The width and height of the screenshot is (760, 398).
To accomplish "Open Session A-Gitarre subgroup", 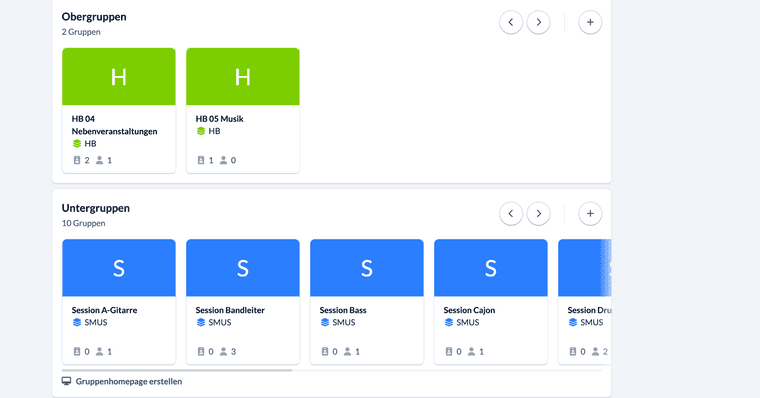I will click(x=119, y=302).
